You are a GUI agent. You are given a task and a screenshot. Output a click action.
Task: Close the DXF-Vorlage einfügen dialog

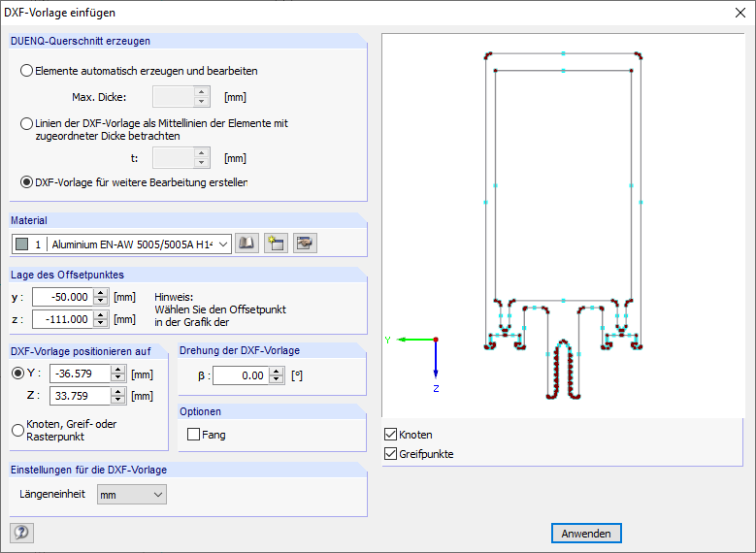[740, 13]
